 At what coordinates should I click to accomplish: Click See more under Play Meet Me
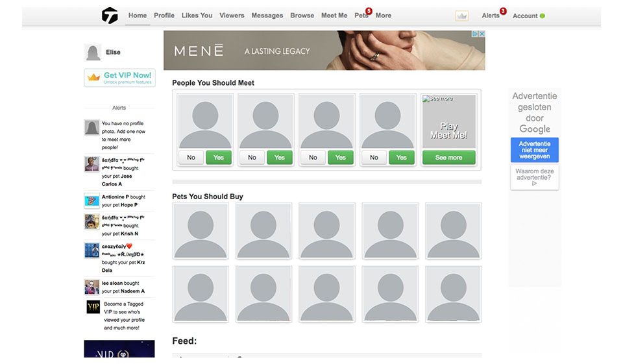click(448, 157)
